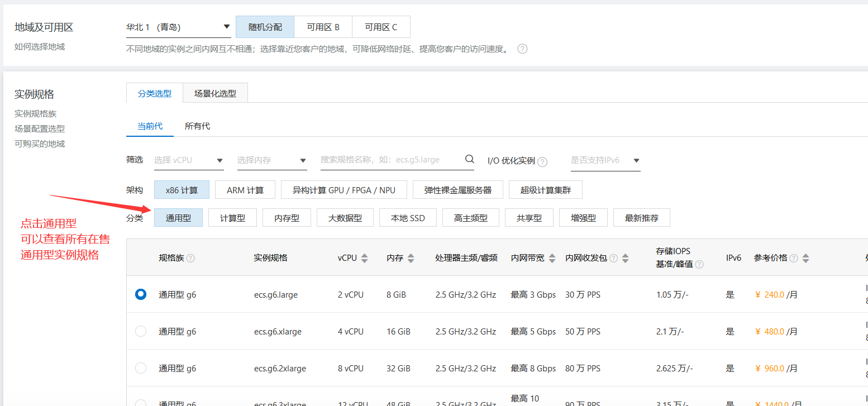
Task: Click the ¥ 240.0 /月 price cell
Action: point(776,294)
